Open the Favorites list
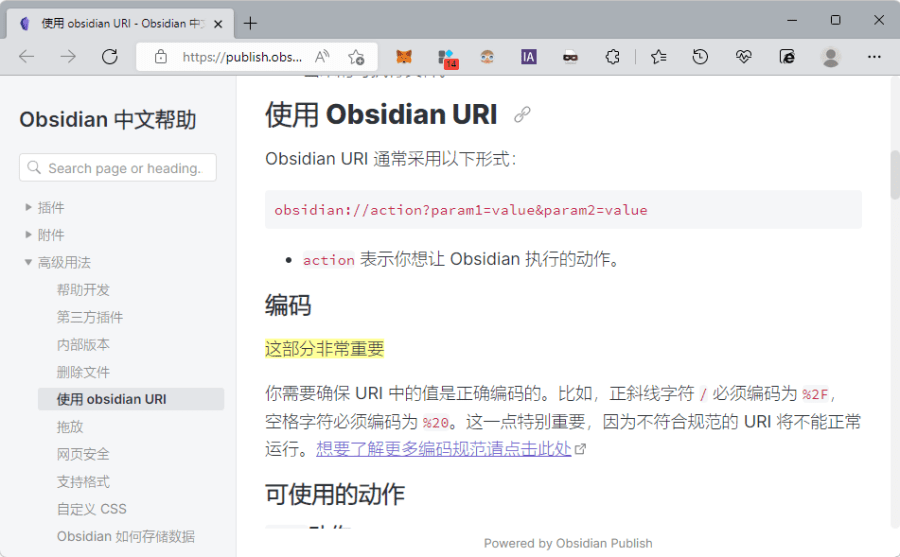Viewport: 900px width, 557px height. pyautogui.click(x=658, y=56)
